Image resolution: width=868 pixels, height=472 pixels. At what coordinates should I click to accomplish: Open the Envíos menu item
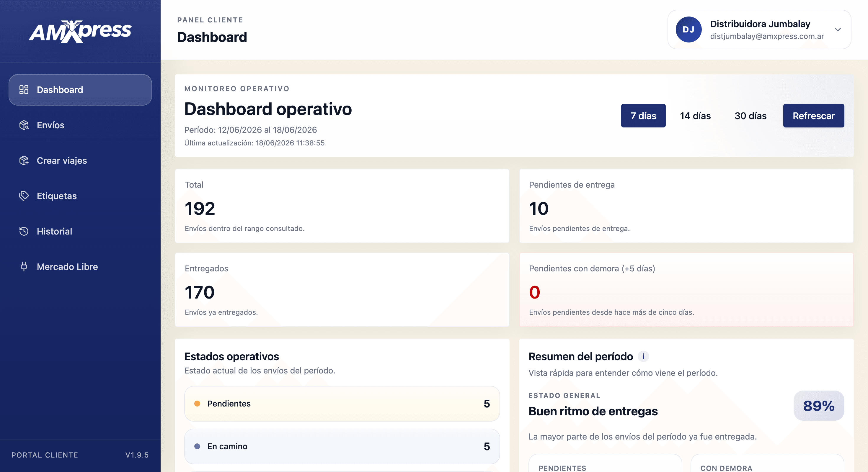[x=80, y=125]
